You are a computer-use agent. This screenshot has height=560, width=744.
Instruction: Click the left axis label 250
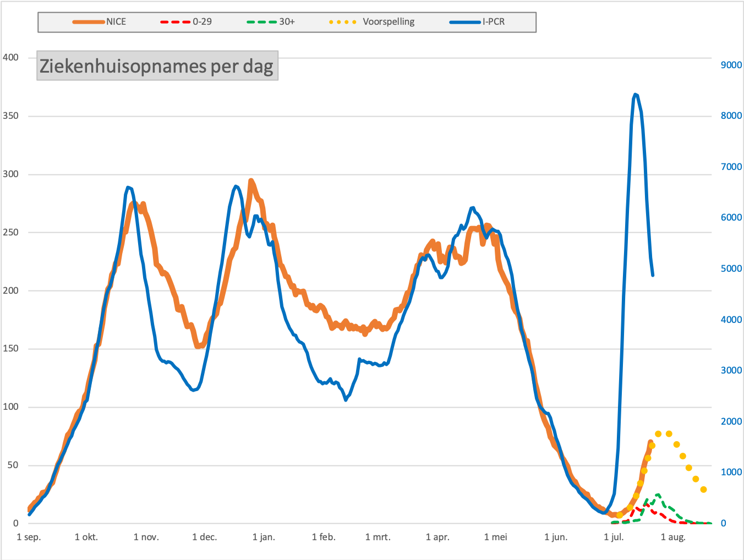tap(10, 232)
